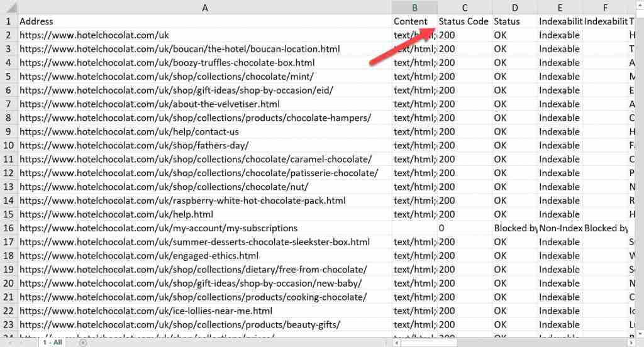This screenshot has height=347, width=644.
Task: Select the engaged-ethics.html URL cell
Action: point(204,256)
